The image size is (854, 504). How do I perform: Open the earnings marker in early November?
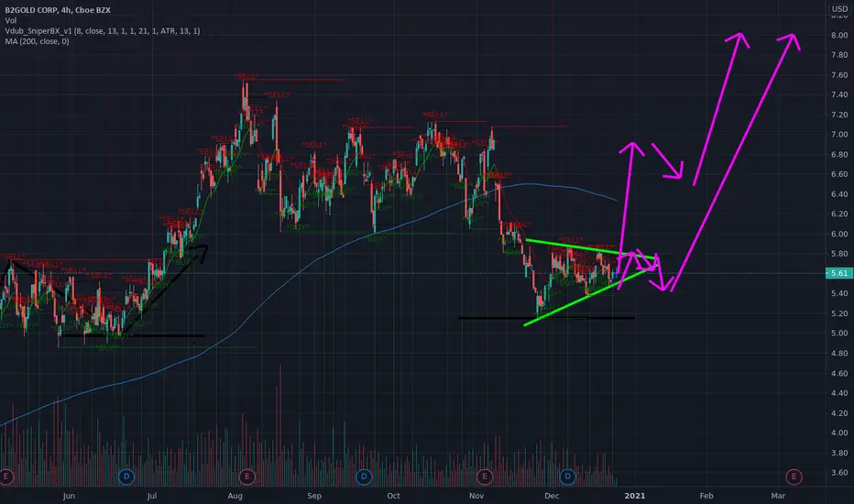pos(484,477)
